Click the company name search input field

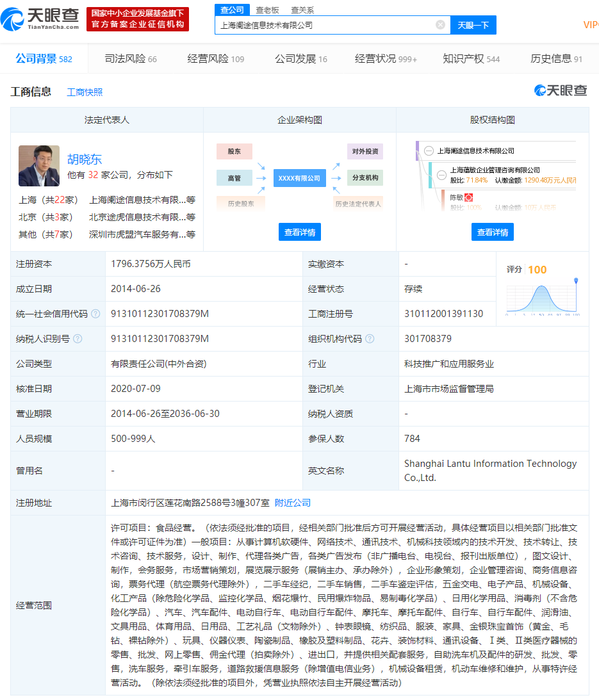pos(324,25)
